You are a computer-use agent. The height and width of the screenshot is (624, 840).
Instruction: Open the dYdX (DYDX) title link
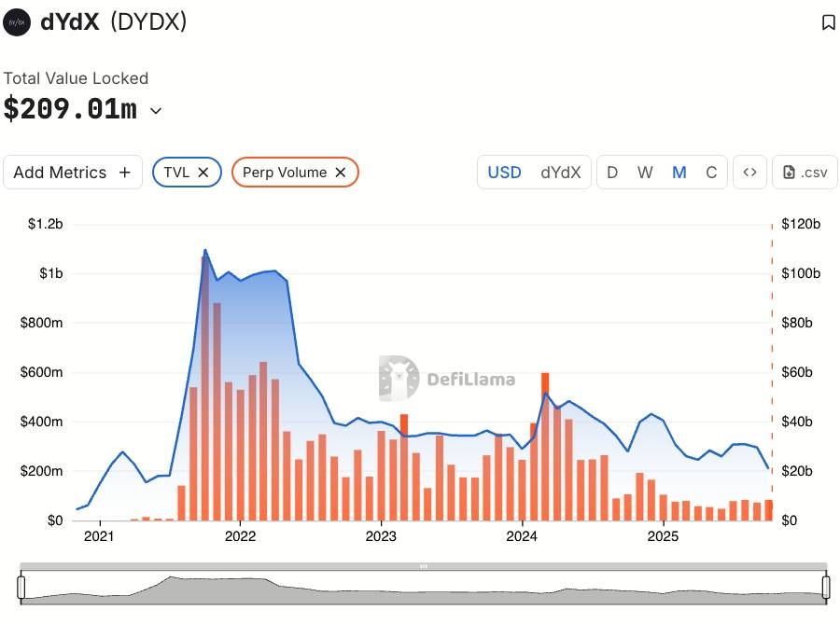(x=94, y=22)
